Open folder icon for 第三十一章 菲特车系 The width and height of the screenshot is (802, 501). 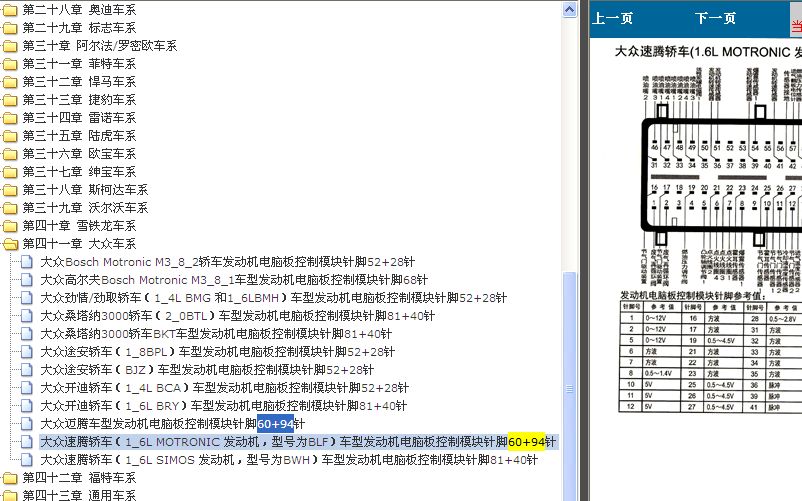(x=10, y=64)
